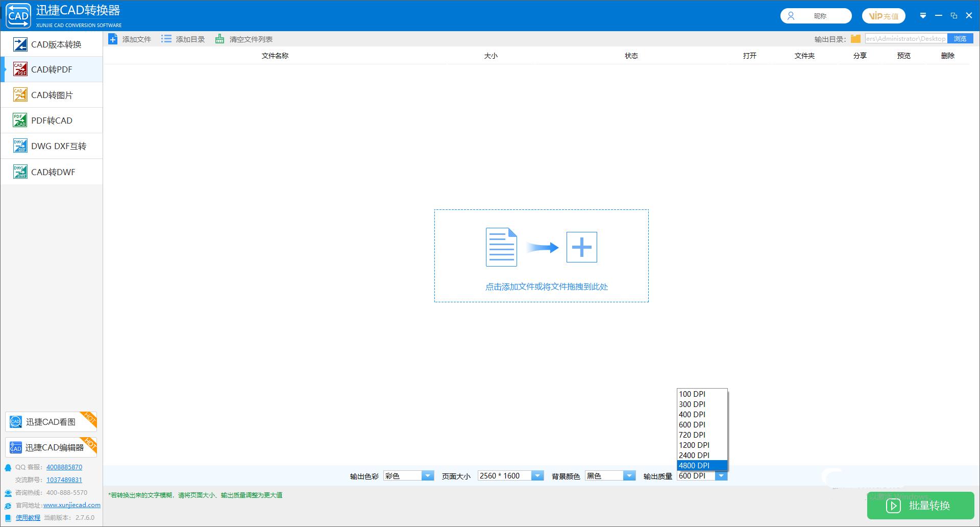Image resolution: width=980 pixels, height=527 pixels.
Task: Click the CAD转DWF sidebar icon
Action: pyautogui.click(x=20, y=172)
